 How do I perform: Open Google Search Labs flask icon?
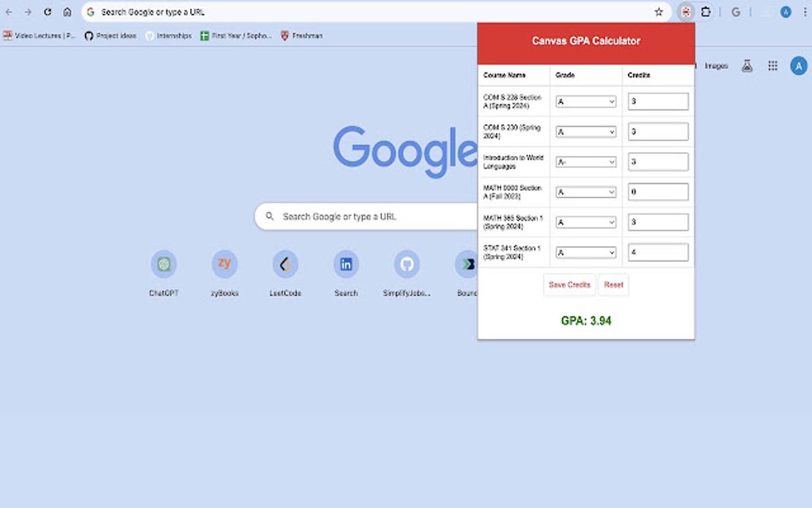pyautogui.click(x=747, y=65)
